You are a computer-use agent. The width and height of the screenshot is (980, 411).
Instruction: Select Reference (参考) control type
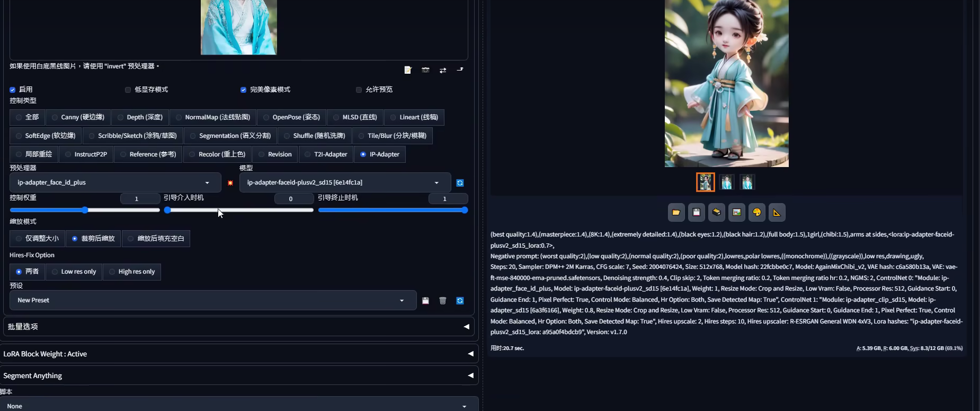tap(148, 154)
